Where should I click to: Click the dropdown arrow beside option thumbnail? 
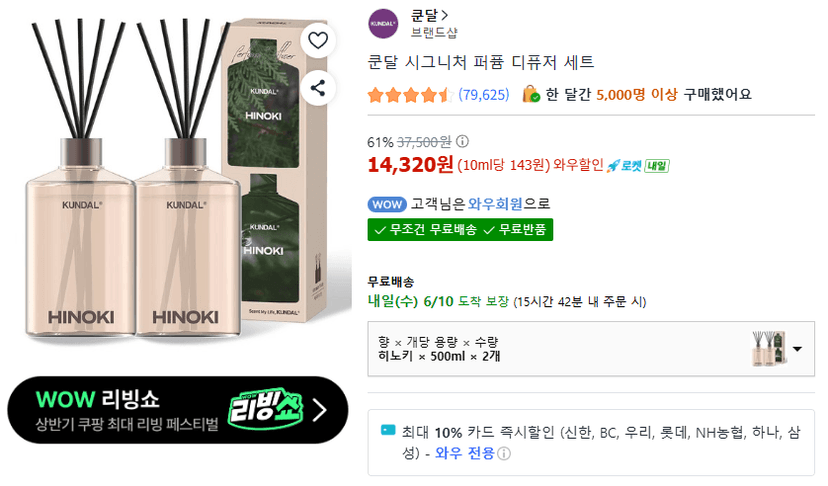(x=797, y=349)
